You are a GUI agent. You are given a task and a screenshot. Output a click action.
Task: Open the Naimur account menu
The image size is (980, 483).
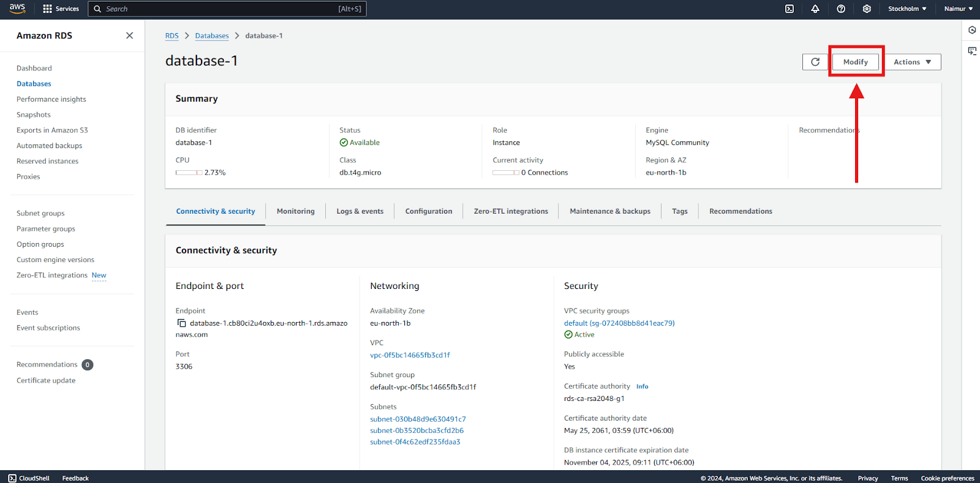pyautogui.click(x=958, y=9)
